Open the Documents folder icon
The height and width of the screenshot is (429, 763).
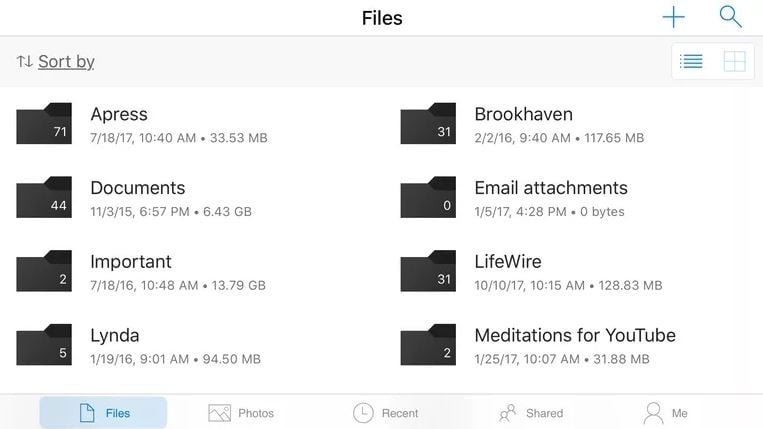click(44, 198)
